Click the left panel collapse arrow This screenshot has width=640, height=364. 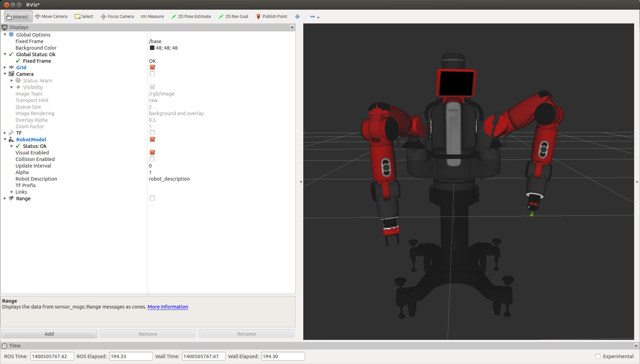click(x=301, y=182)
